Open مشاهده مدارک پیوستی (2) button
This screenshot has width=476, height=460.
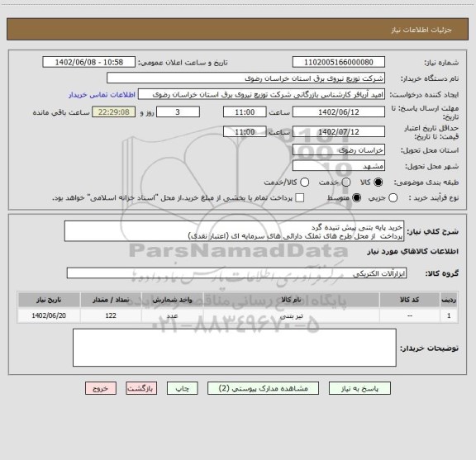point(263,388)
